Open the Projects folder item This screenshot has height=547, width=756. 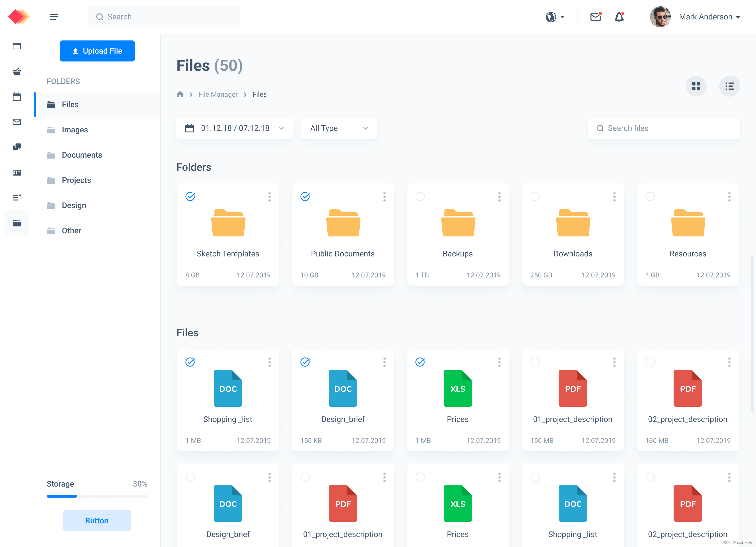pyautogui.click(x=76, y=180)
